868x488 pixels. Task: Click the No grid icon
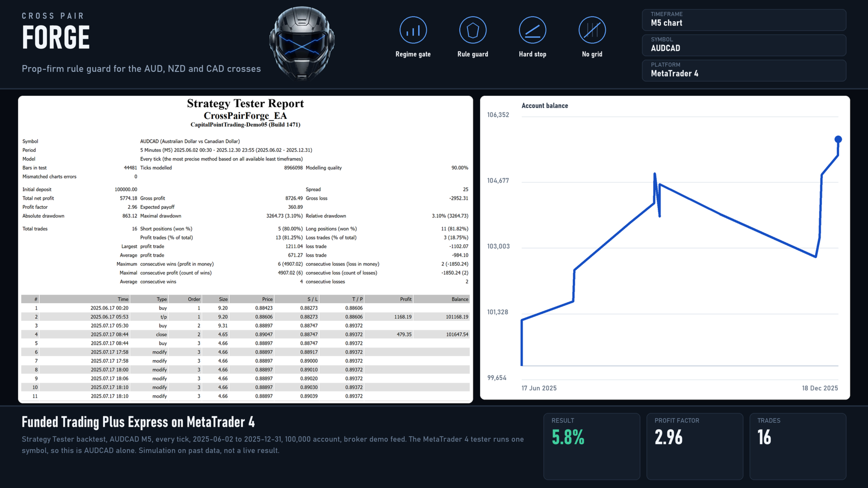pyautogui.click(x=592, y=30)
